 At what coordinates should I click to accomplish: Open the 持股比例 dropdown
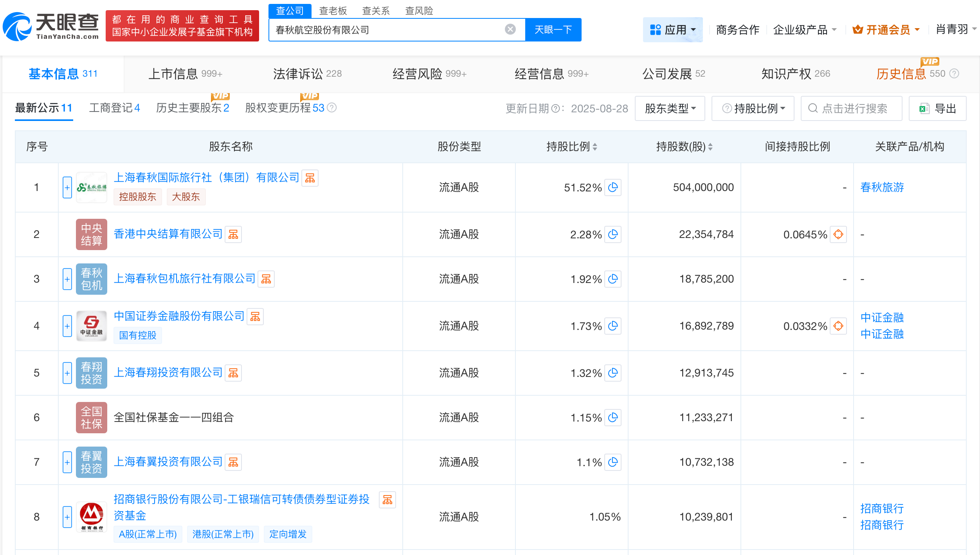pos(753,108)
